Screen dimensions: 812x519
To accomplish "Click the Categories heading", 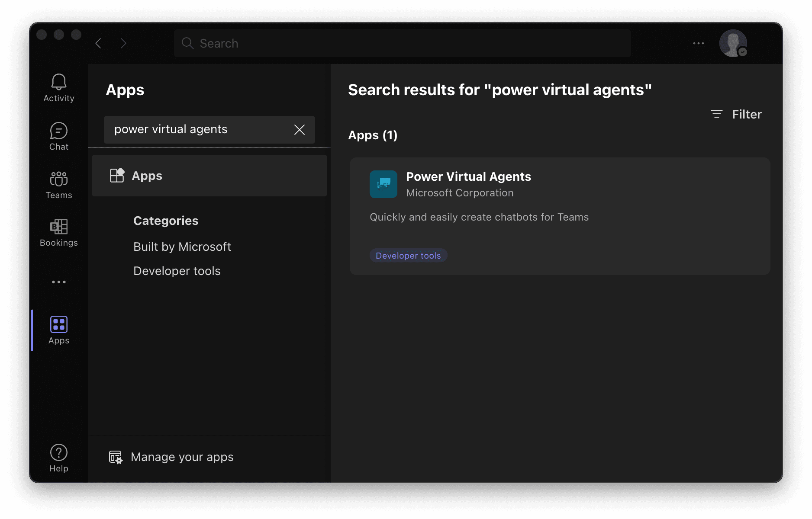I will click(x=166, y=221).
